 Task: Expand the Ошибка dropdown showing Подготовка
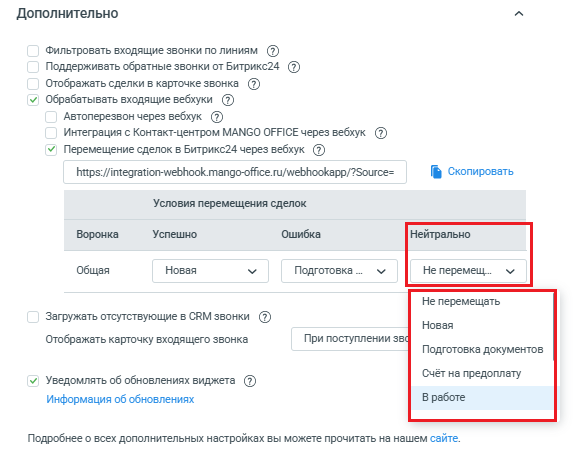click(339, 271)
